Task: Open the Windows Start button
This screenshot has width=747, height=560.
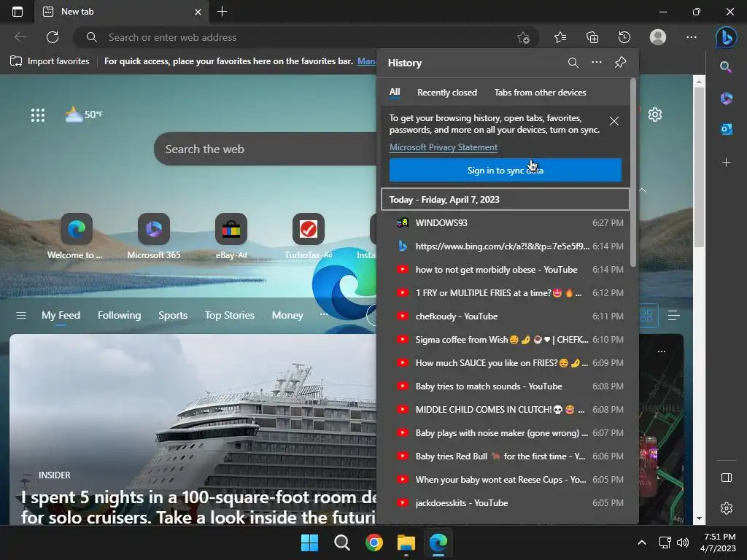Action: (x=309, y=542)
